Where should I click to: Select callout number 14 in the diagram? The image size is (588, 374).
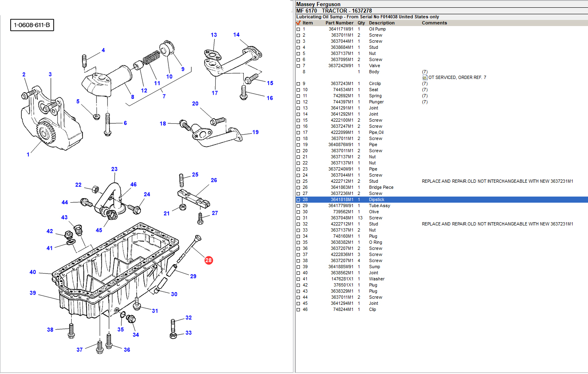click(236, 35)
